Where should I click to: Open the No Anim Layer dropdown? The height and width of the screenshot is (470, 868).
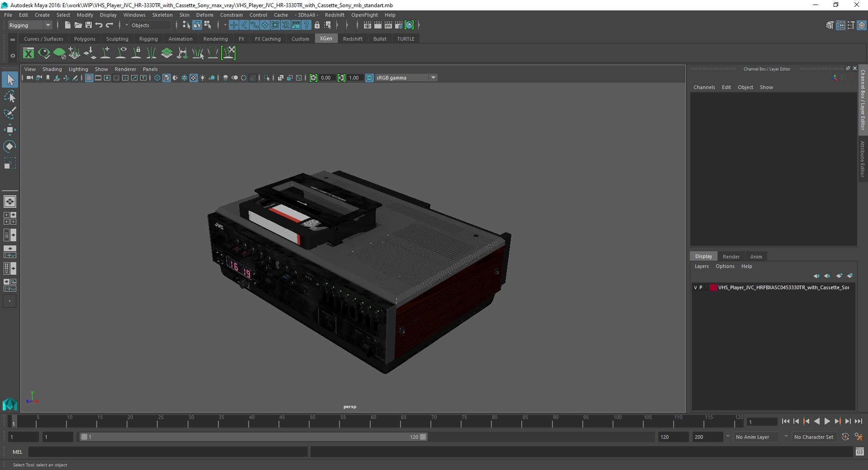[756, 437]
